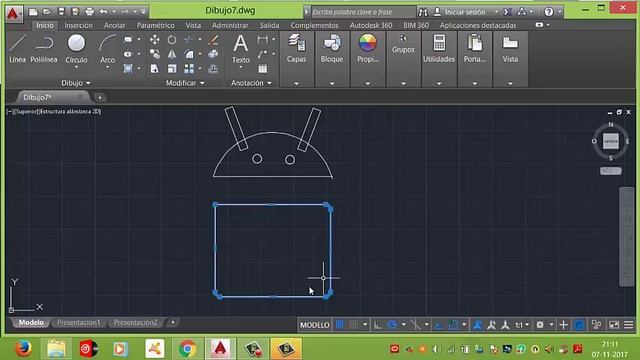Open the Bloque panel dropdown arrow
The image size is (640, 360).
point(332,83)
